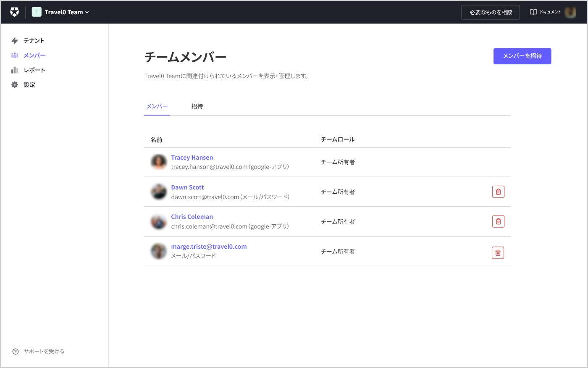This screenshot has height=368, width=588.
Task: Click サポートを受ける at the bottom
Action: 43,351
